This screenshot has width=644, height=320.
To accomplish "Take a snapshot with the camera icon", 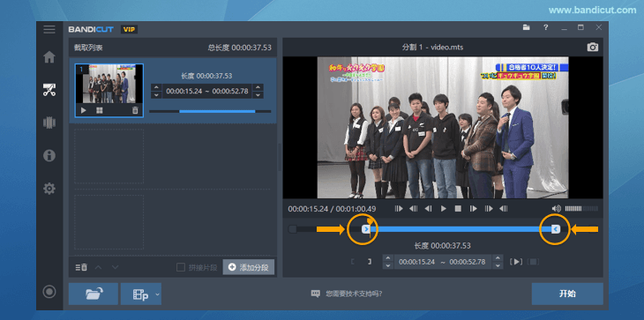I will pyautogui.click(x=592, y=48).
